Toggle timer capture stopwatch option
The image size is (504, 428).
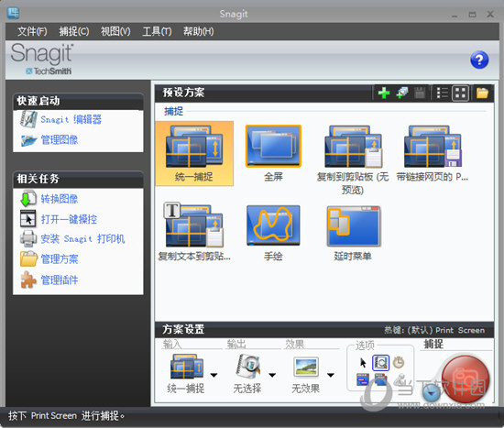tap(399, 362)
